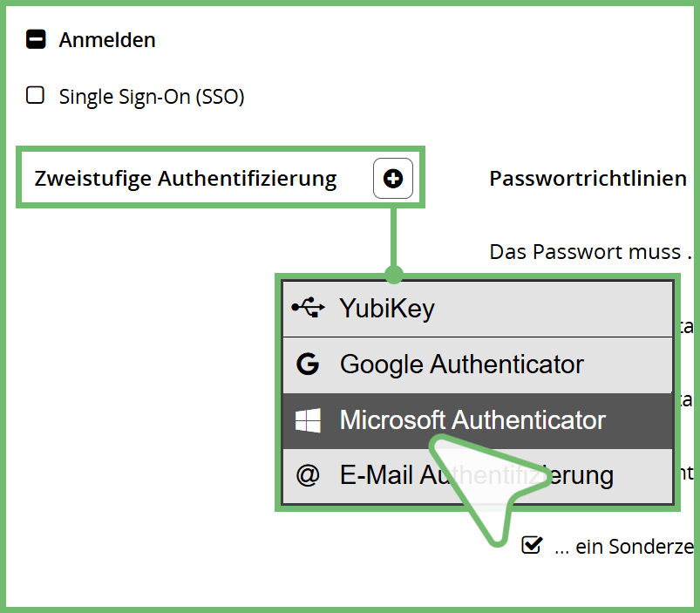Viewport: 700px width, 613px height.
Task: Click the Zweistufige Authentifizierung label
Action: pyautogui.click(x=186, y=179)
